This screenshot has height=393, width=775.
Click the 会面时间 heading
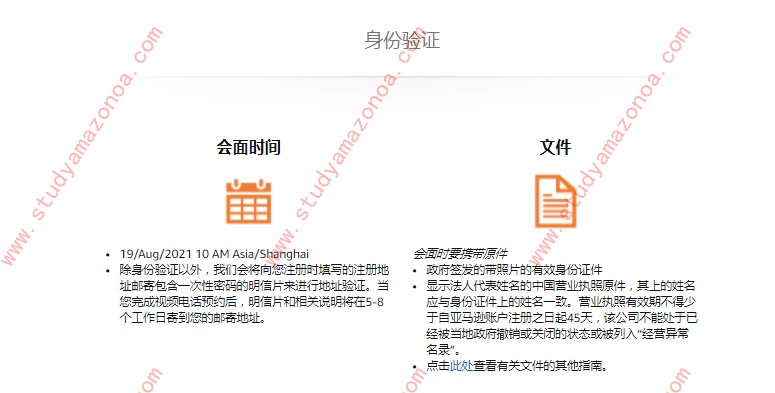pos(249,147)
